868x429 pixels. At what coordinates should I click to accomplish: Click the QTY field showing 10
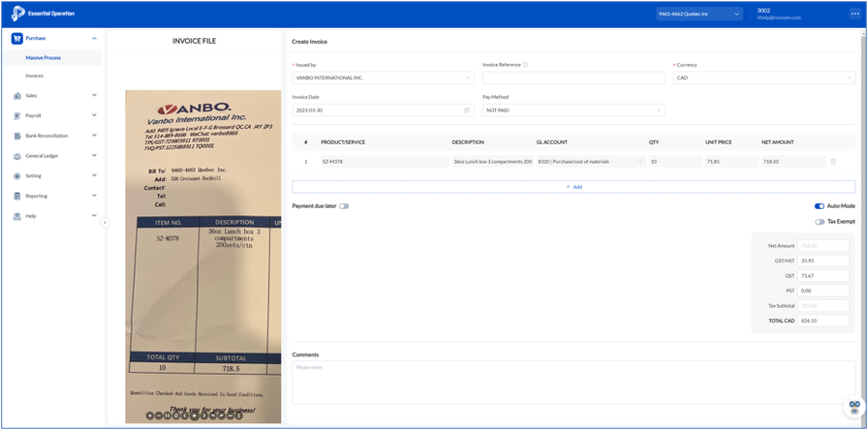pos(675,162)
